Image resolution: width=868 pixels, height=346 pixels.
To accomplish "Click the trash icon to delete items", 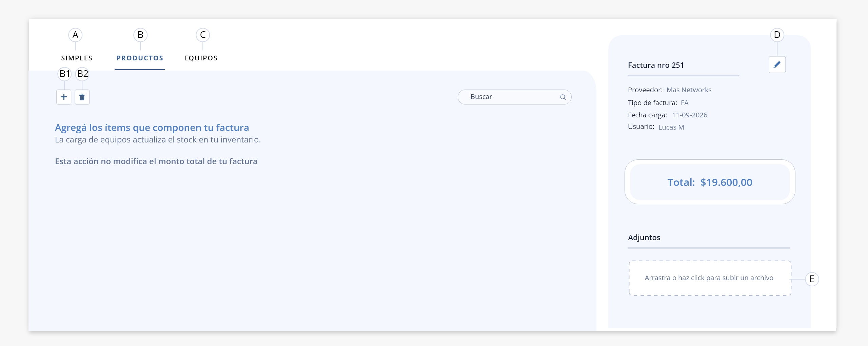I will 82,97.
